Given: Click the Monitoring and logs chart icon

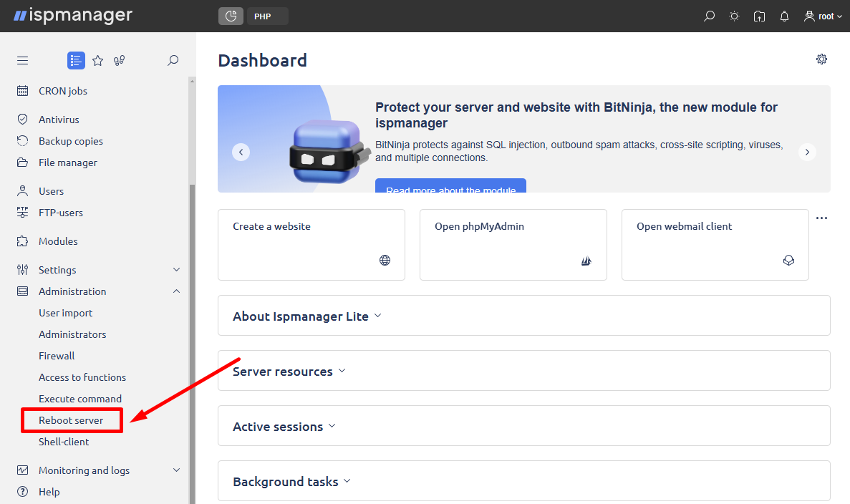Looking at the screenshot, I should pos(22,470).
